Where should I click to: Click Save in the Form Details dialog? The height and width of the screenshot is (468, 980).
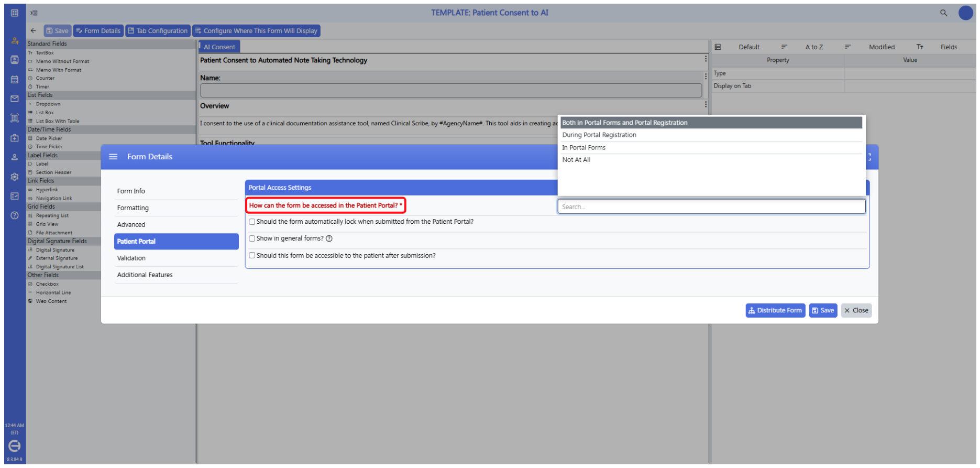(x=823, y=311)
